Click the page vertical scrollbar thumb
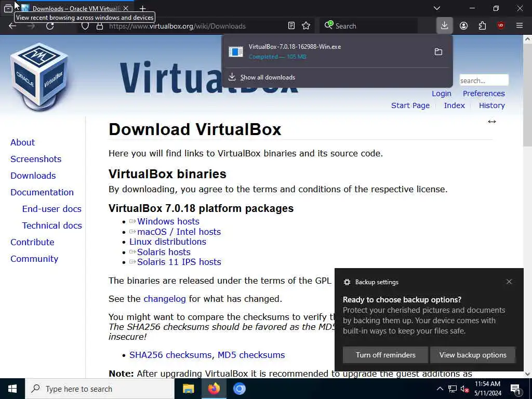The height and width of the screenshot is (399, 532). pos(527,95)
